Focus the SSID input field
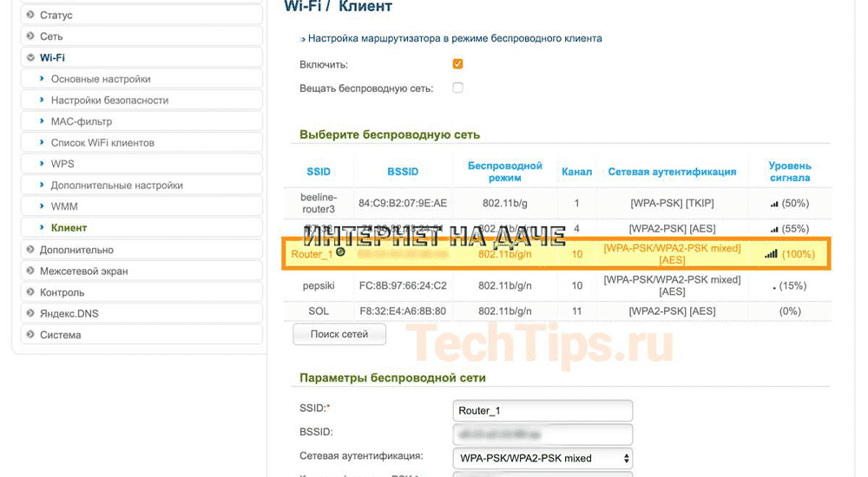 coord(542,410)
